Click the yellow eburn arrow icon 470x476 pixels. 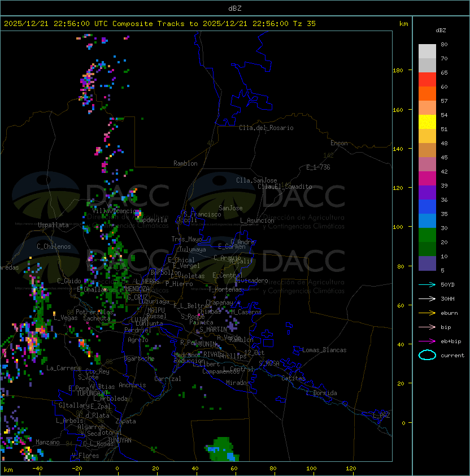427,313
